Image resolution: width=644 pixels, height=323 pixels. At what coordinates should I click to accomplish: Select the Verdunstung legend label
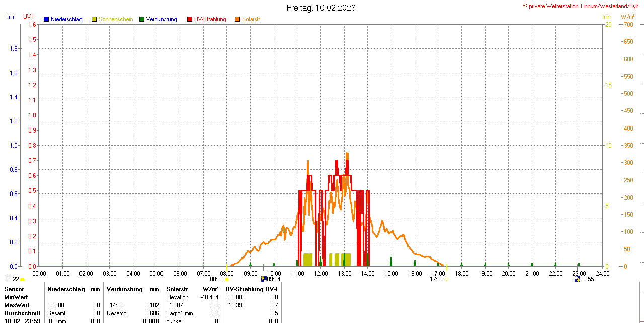162,19
